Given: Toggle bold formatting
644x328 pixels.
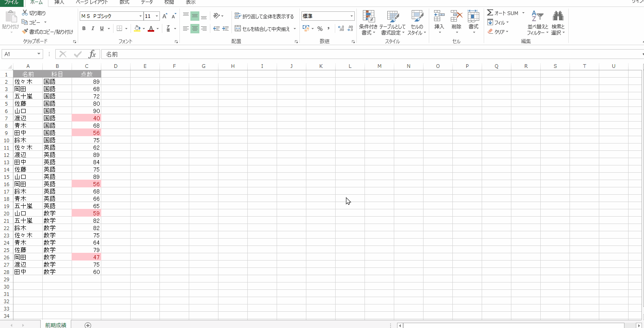Looking at the screenshot, I should (84, 28).
